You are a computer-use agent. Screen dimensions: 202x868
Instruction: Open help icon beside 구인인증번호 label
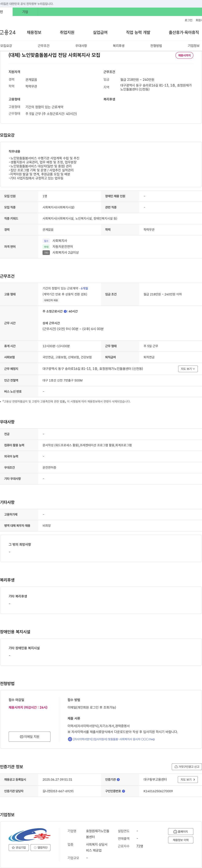124,791
